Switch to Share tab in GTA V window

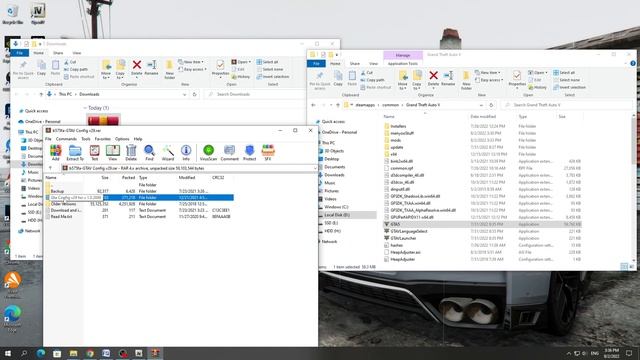[355, 64]
